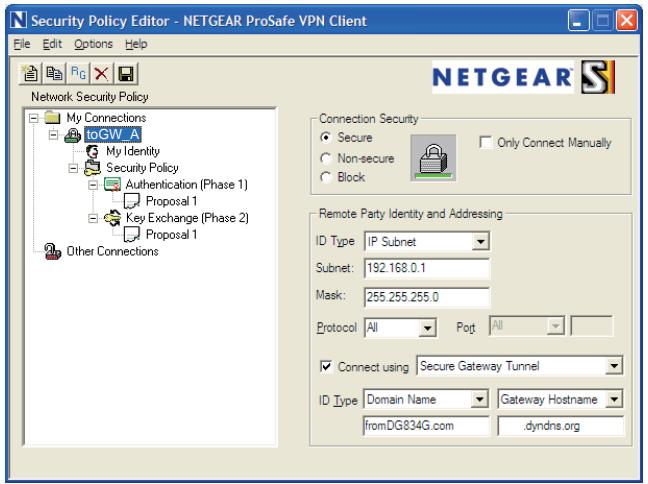Select Authentication (Phase 1) label
Viewport: 648px width, 484px height.
pyautogui.click(x=186, y=184)
